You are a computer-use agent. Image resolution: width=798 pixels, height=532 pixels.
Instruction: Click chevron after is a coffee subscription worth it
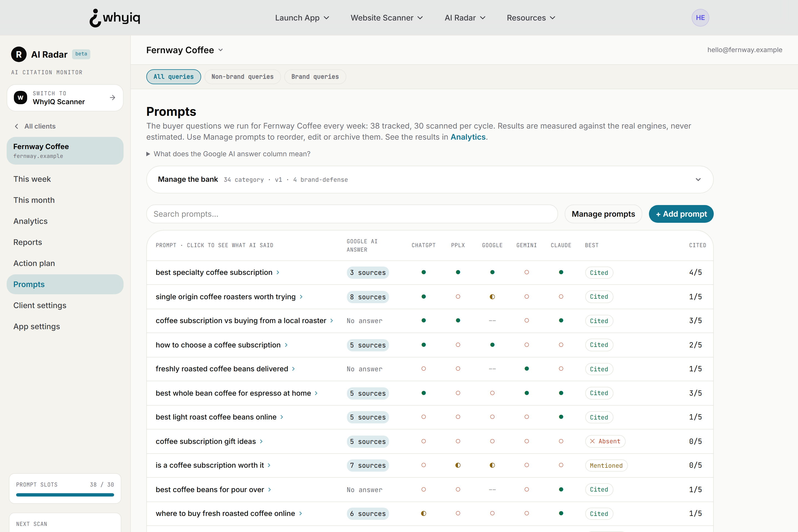269,465
